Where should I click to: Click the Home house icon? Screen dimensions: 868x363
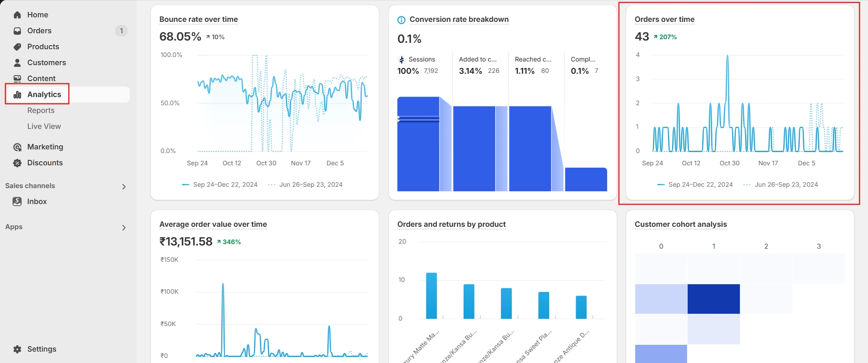[x=17, y=15]
